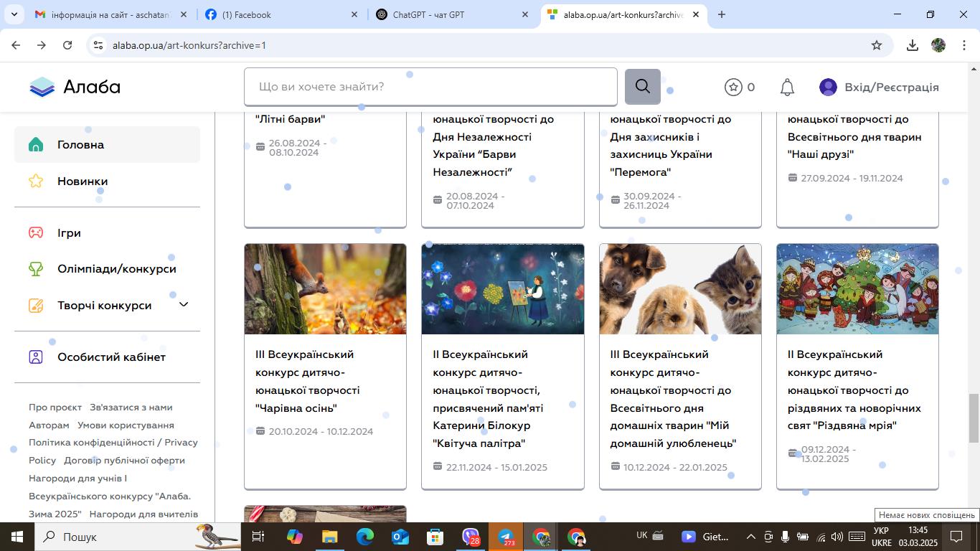Open a new browser tab with plus
This screenshot has width=980, height=551.
coord(722,14)
